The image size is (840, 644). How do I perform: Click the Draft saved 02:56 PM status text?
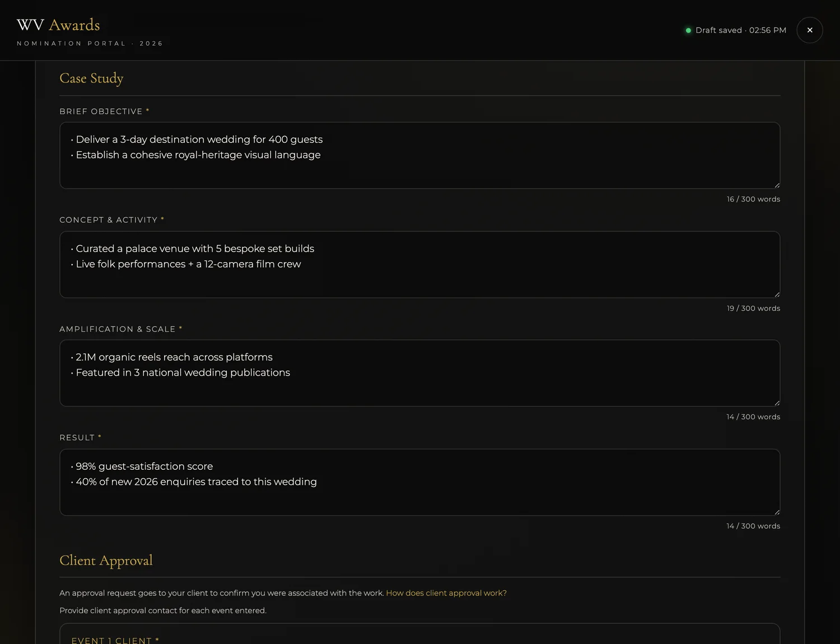point(741,30)
